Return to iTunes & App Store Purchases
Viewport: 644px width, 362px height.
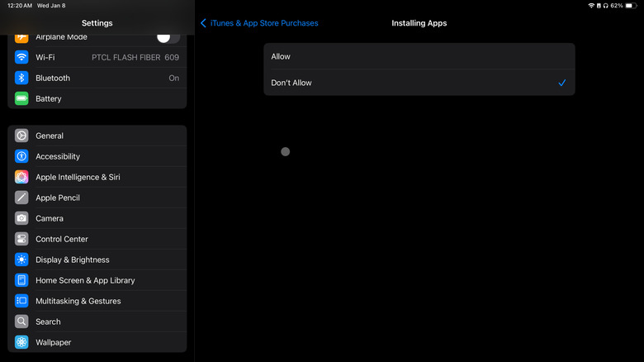pyautogui.click(x=264, y=23)
